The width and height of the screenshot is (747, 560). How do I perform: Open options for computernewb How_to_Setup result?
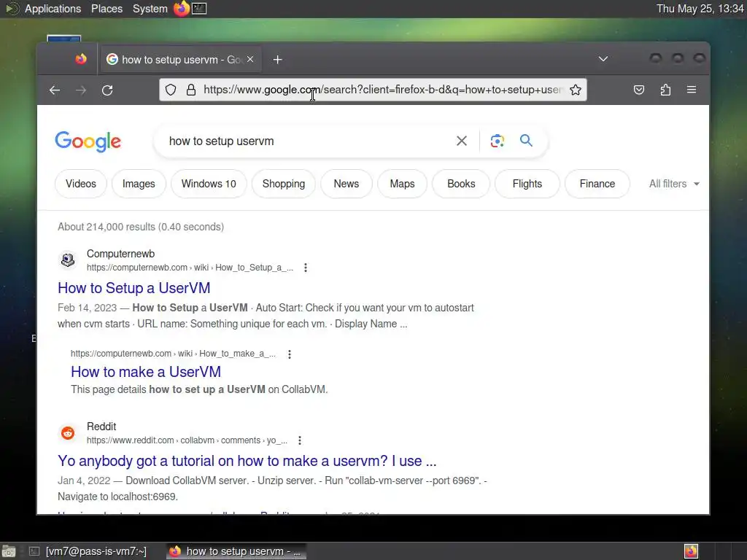click(306, 268)
